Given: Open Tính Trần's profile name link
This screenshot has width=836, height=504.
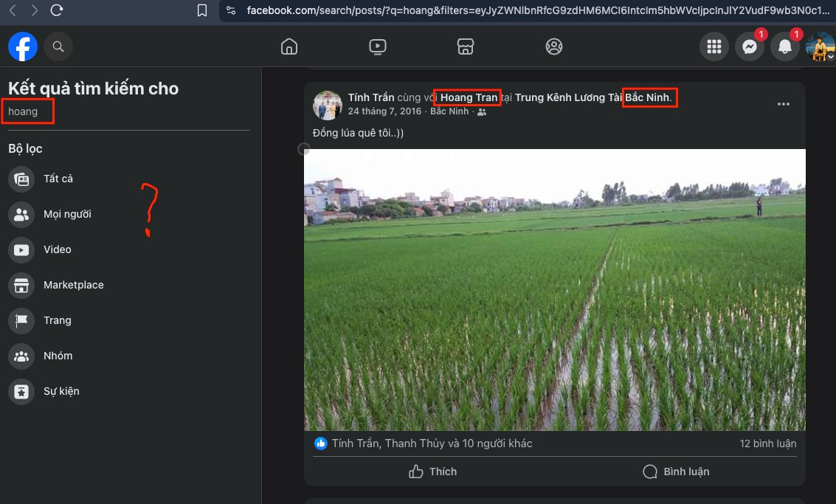Looking at the screenshot, I should click(x=371, y=97).
